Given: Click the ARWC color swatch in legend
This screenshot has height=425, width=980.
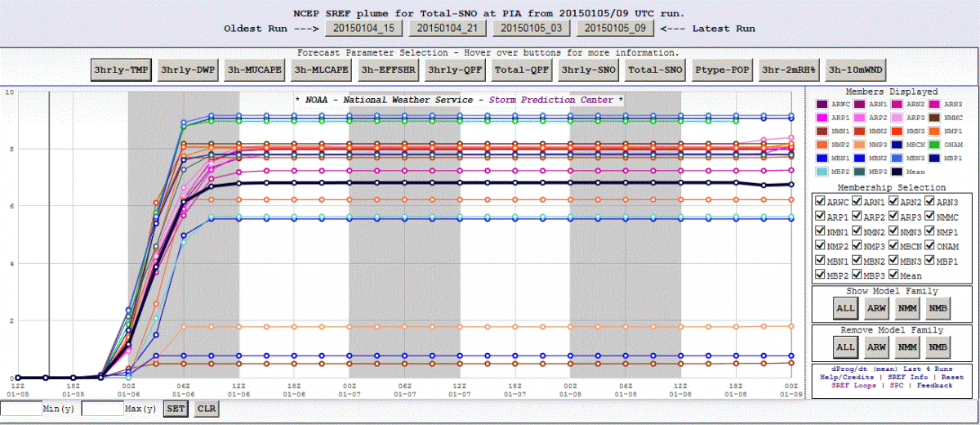Looking at the screenshot, I should (x=822, y=105).
